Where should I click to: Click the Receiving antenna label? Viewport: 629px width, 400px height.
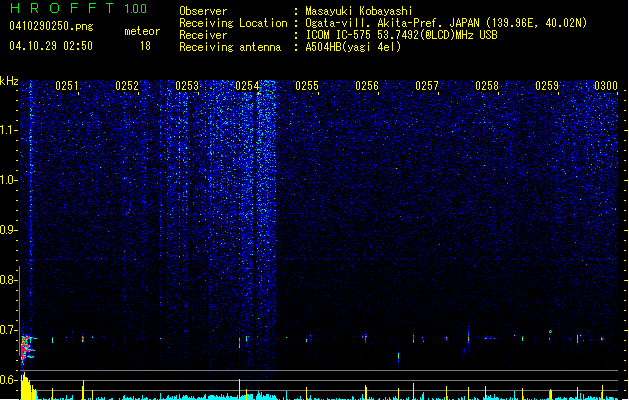pyautogui.click(x=230, y=47)
